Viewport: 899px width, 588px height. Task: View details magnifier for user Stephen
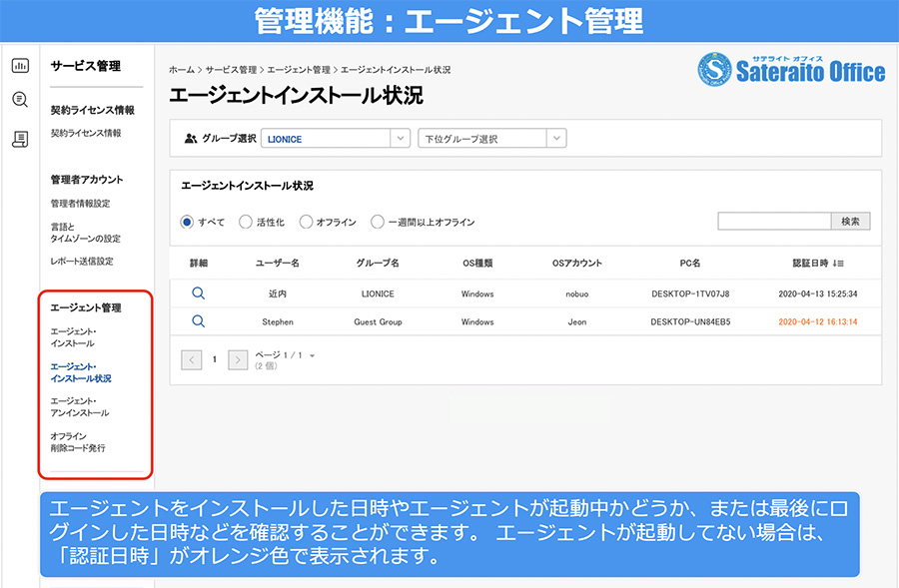click(x=199, y=321)
